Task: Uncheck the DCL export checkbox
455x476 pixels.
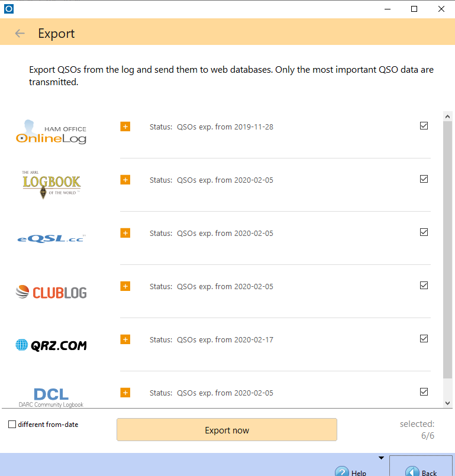Action: 424,391
